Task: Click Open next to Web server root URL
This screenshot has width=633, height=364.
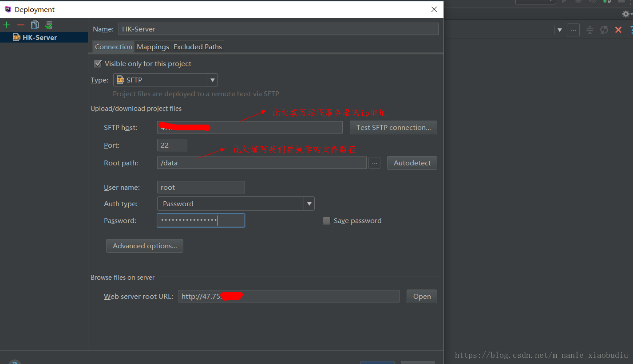Action: pos(422,296)
